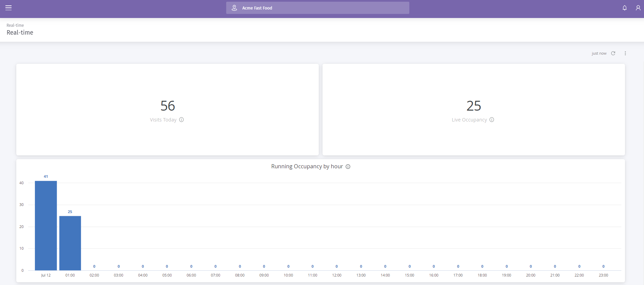Click the 23:00 axis label
Image resolution: width=644 pixels, height=285 pixels.
pyautogui.click(x=603, y=275)
